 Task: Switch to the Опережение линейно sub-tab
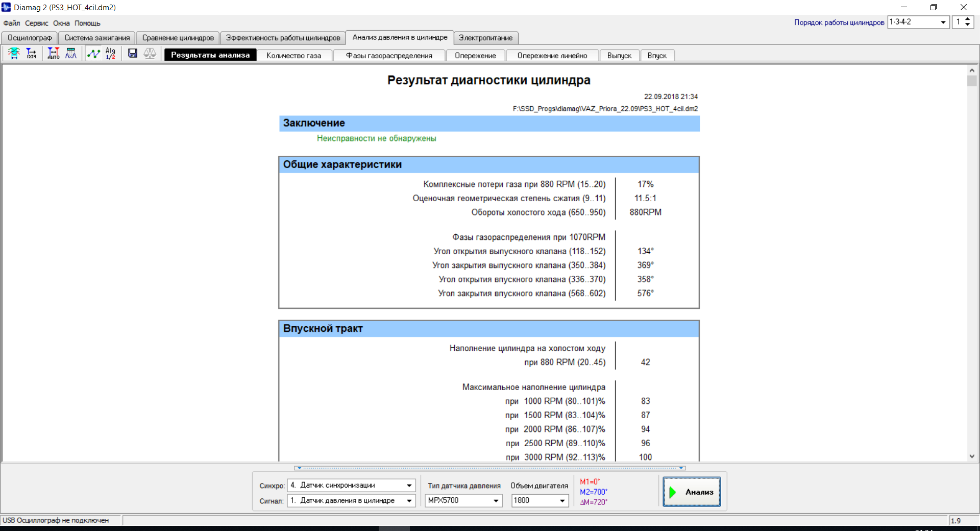(552, 56)
